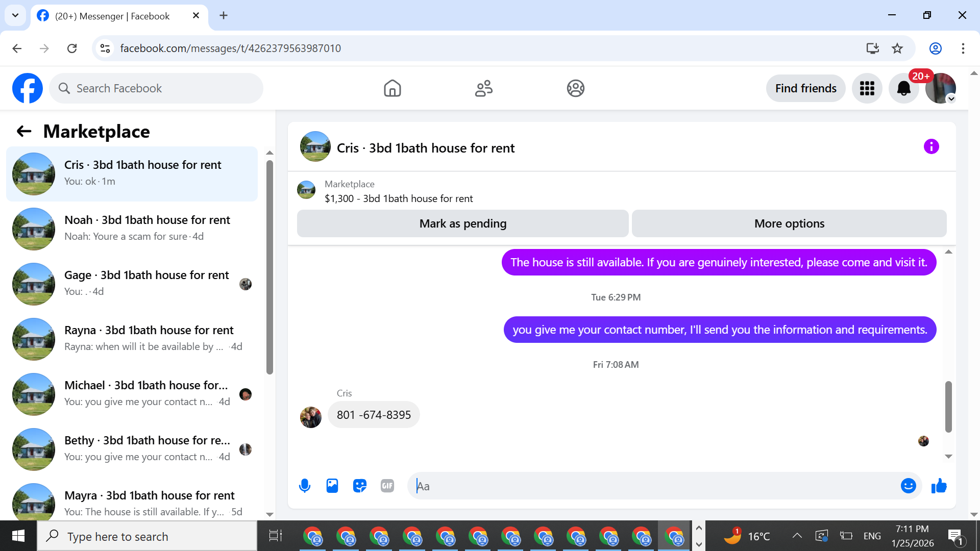This screenshot has height=551, width=980.
Task: Open the Friends icon in top navigation
Action: coord(484,88)
